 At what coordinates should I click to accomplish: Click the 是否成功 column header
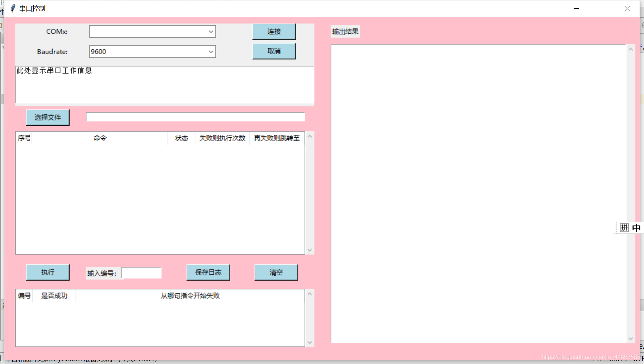pyautogui.click(x=54, y=296)
